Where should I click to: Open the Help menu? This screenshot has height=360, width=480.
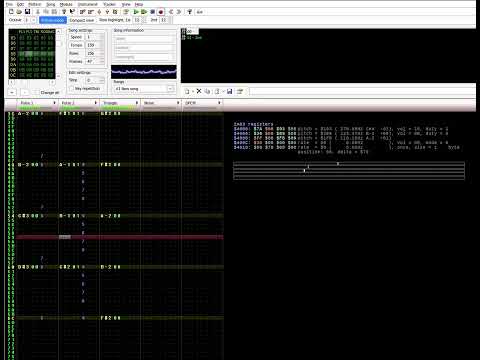click(139, 4)
